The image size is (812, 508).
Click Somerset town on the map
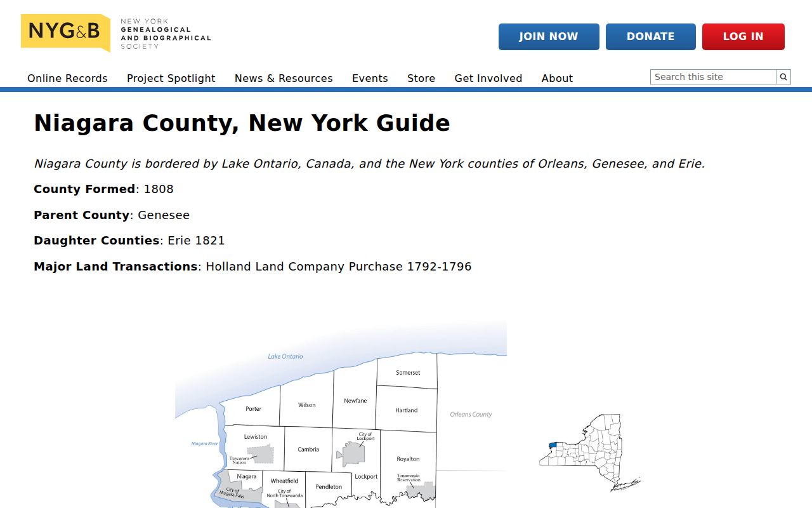tap(408, 373)
